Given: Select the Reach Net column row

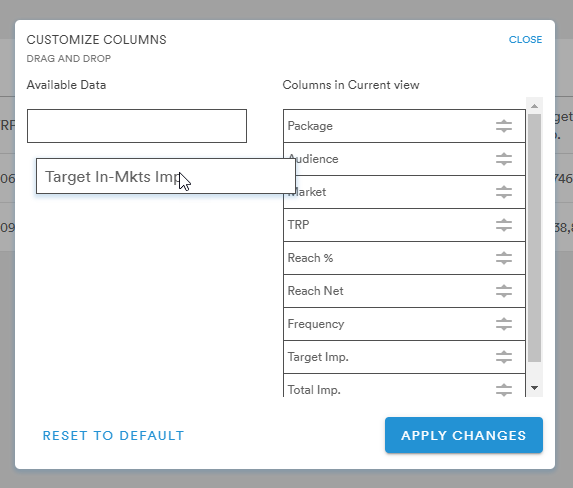Looking at the screenshot, I should [404, 291].
